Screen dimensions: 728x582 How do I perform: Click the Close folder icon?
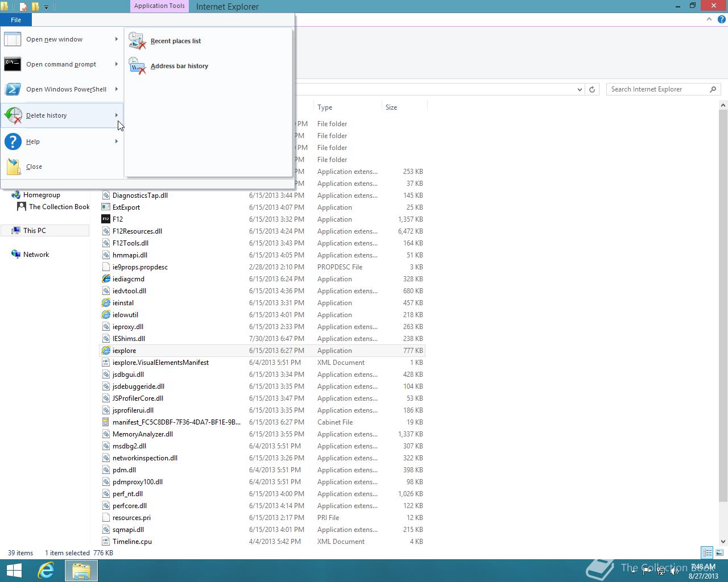13,167
